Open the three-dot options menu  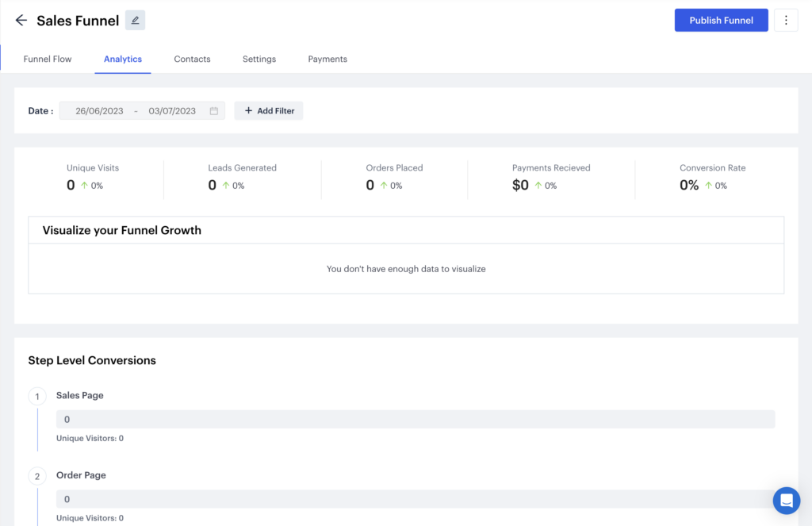[786, 20]
